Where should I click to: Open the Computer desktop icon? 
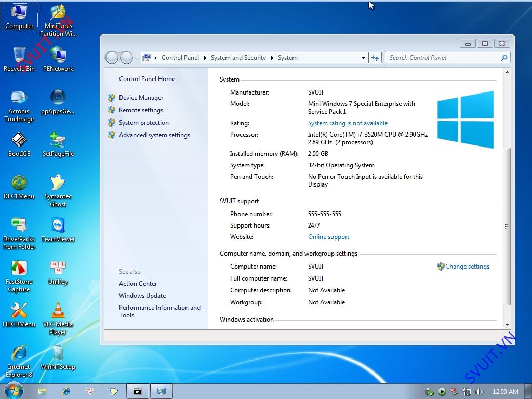point(19,16)
